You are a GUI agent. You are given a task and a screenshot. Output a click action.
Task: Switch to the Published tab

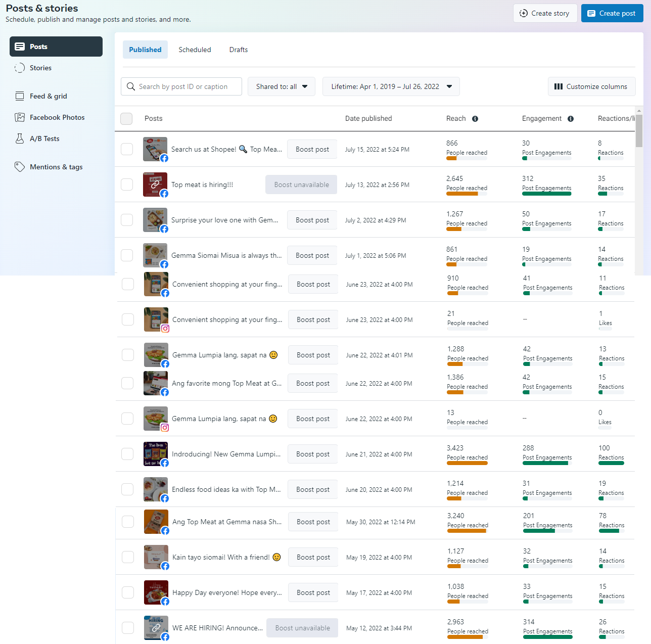(145, 50)
